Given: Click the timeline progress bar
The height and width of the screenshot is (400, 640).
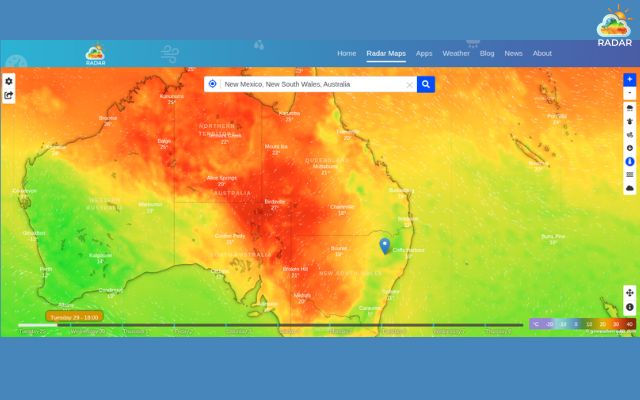Looking at the screenshot, I should pos(270,325).
